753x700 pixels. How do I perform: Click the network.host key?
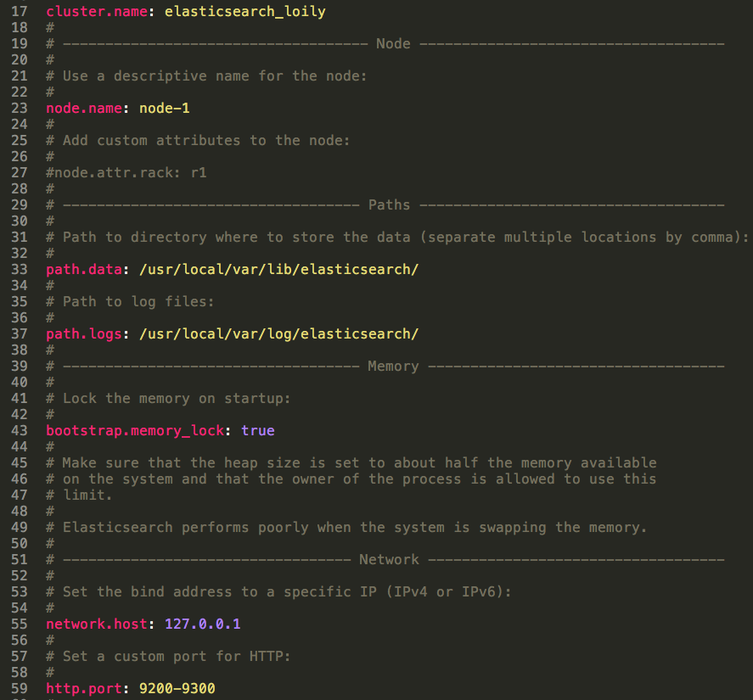click(x=97, y=624)
